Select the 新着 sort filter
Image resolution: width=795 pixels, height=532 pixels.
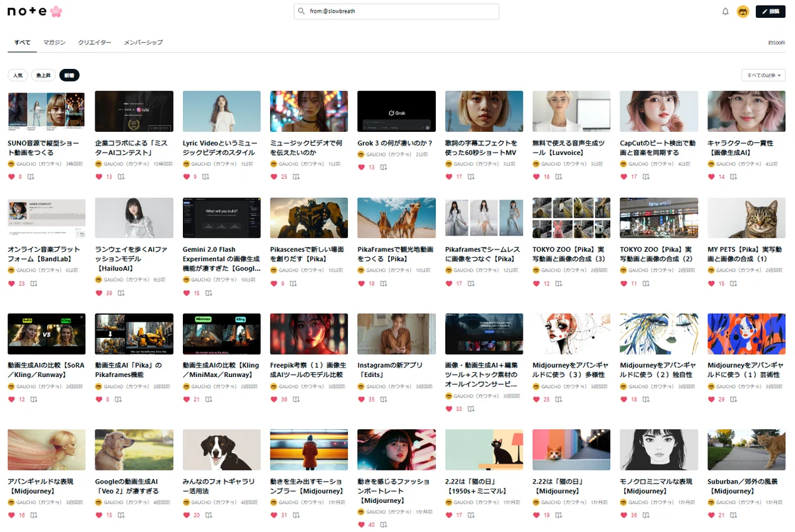click(x=70, y=76)
